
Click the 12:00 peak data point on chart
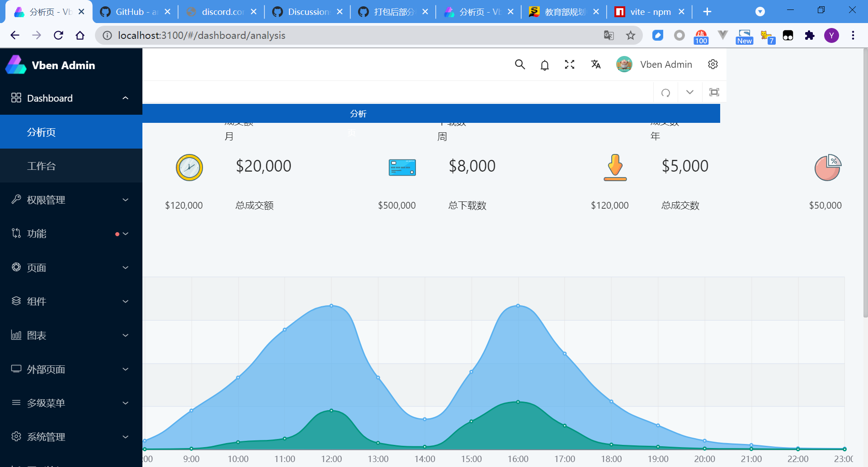pyautogui.click(x=331, y=306)
